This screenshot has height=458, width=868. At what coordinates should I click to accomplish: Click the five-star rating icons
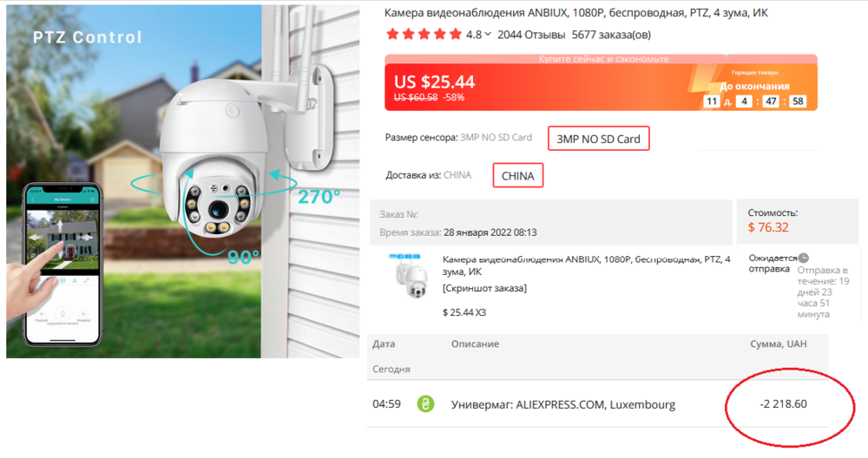point(424,35)
